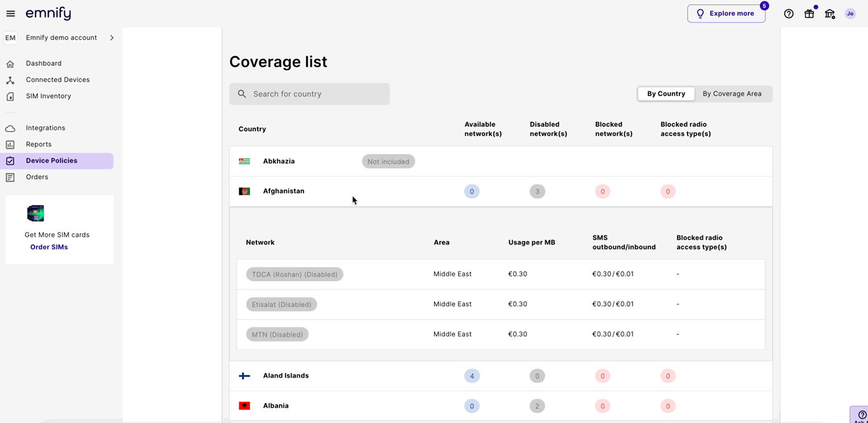Click the Ask help widget
Screen dimensions: 868x423
pos(860,415)
